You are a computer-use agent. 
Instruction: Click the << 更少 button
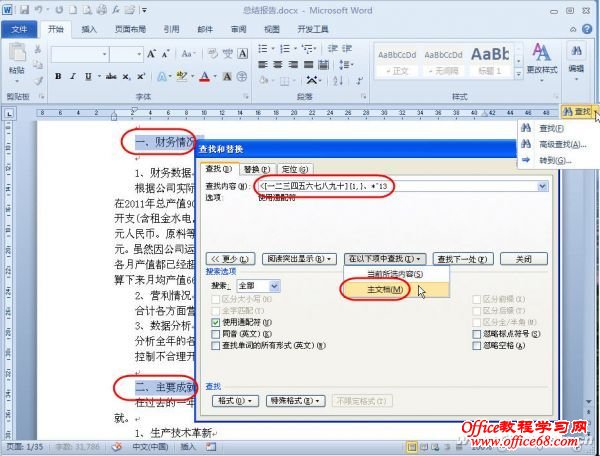point(230,259)
